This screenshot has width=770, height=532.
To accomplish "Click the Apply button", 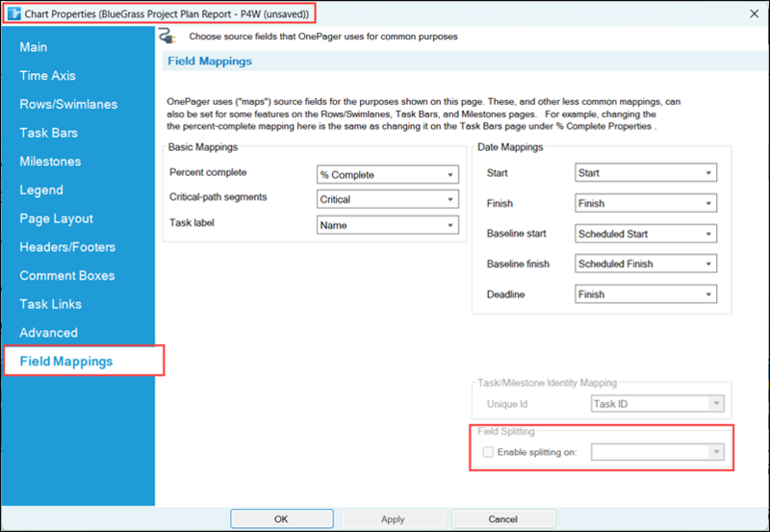I will [x=393, y=519].
